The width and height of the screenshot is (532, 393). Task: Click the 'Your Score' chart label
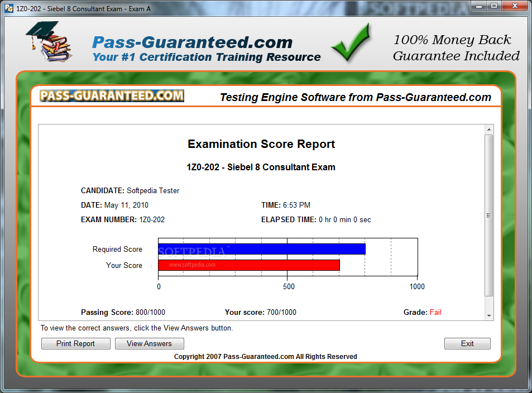[x=124, y=265]
